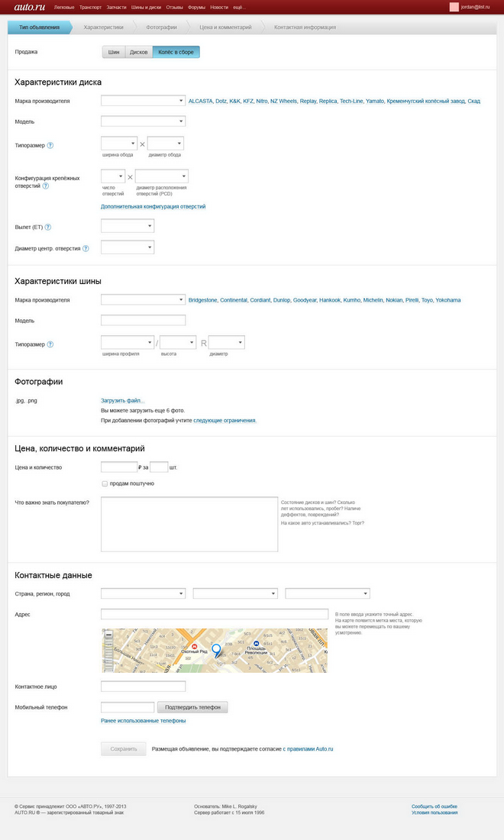Open Запчасти in the top menu
The image size is (504, 840).
point(116,8)
